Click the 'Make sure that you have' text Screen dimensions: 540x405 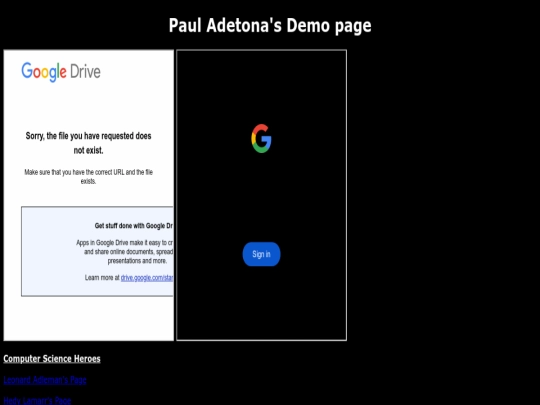89,176
